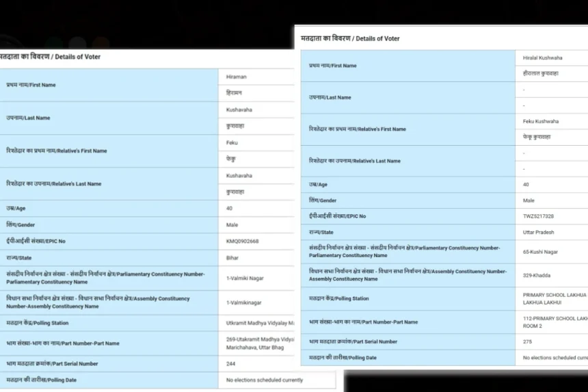Click the Hiraman record's Details of Voter heading
This screenshot has width=588, height=392.
coord(50,57)
